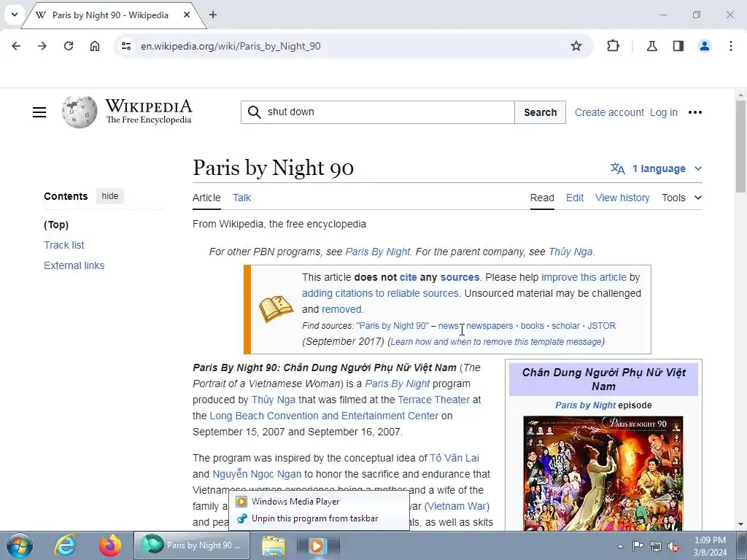Open the JSTOR find sources link

pos(601,326)
